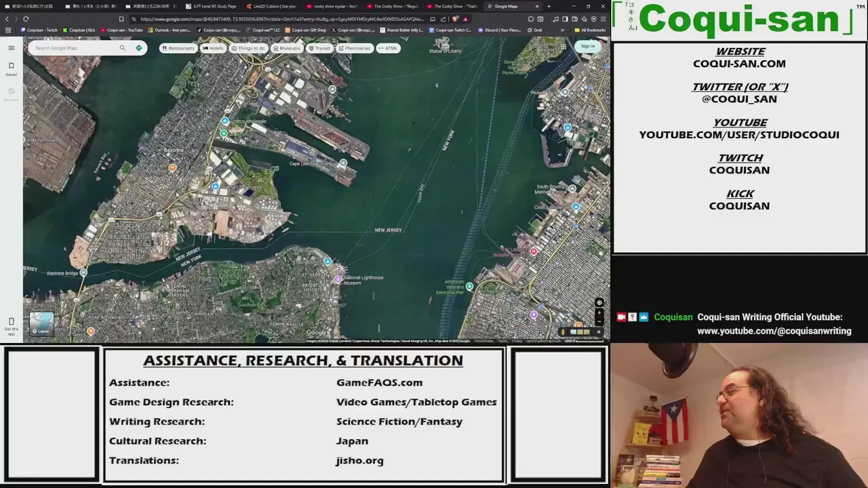Filter map by Museums
Image resolution: width=868 pixels, height=488 pixels.
coord(287,48)
